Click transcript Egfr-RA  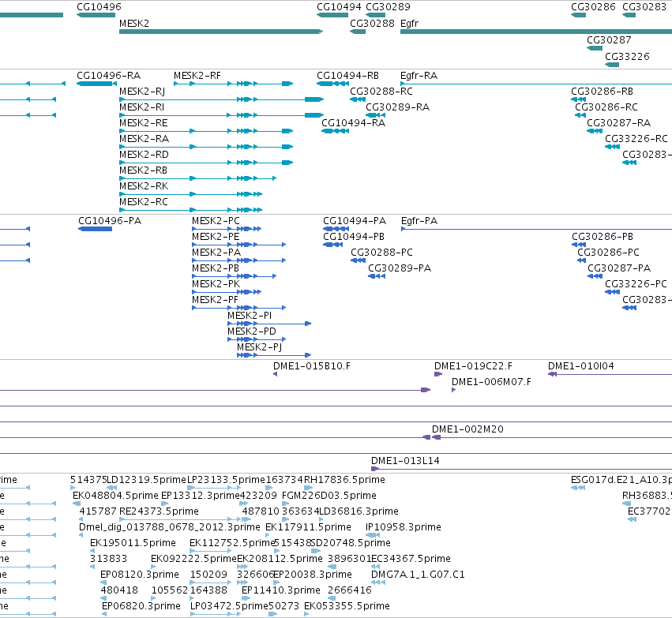tap(419, 76)
